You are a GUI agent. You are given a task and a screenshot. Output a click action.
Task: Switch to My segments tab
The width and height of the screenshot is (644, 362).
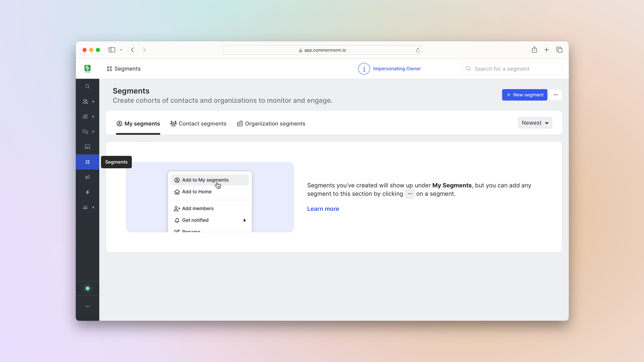(x=138, y=124)
